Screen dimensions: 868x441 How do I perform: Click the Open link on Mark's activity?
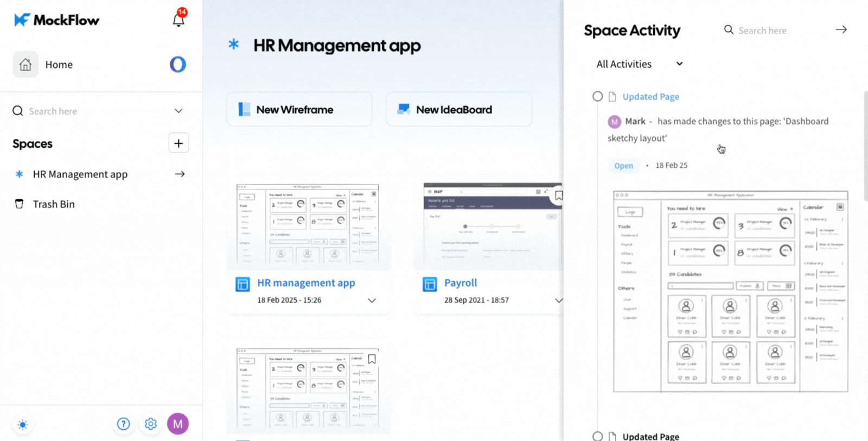623,166
